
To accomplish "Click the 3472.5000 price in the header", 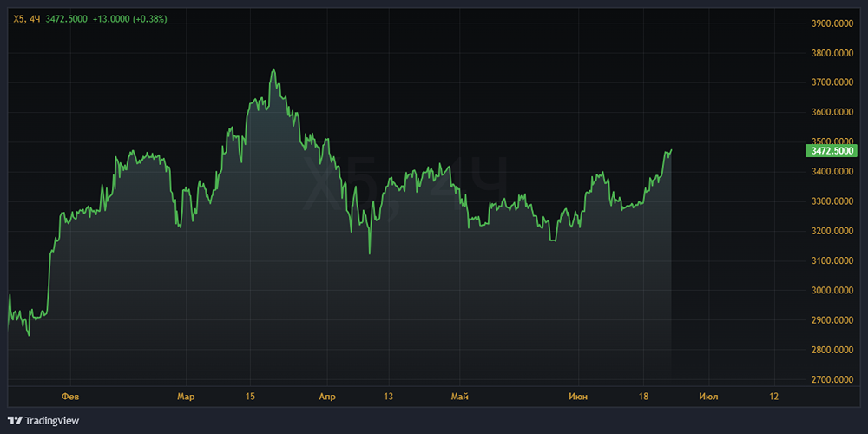I will click(67, 18).
